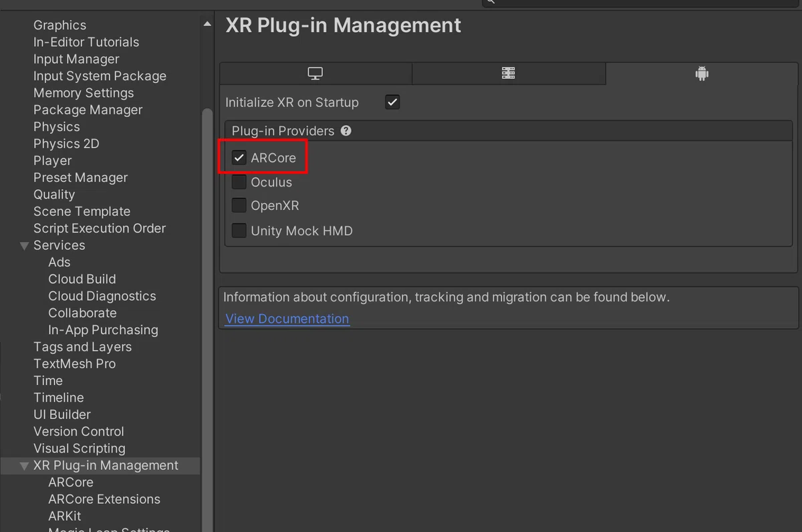Open ARCore settings in sidebar
The image size is (802, 532).
click(71, 483)
